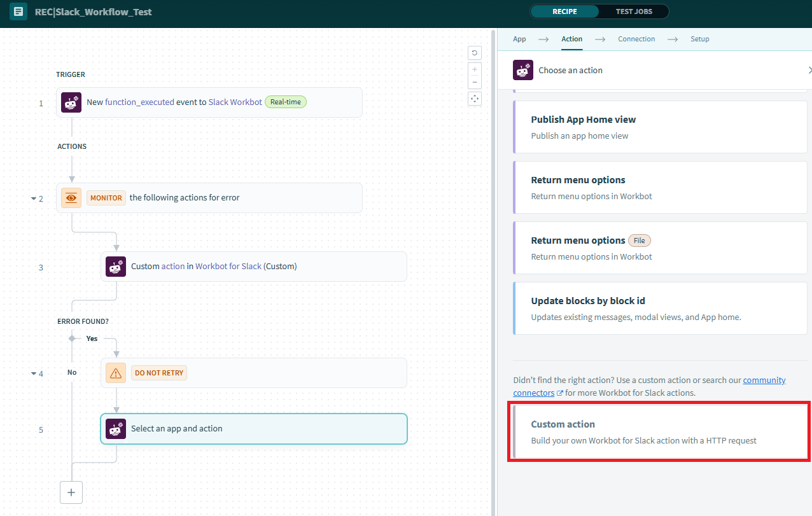Click the function_executed link in trigger
Image resolution: width=812 pixels, height=516 pixels.
pos(139,102)
